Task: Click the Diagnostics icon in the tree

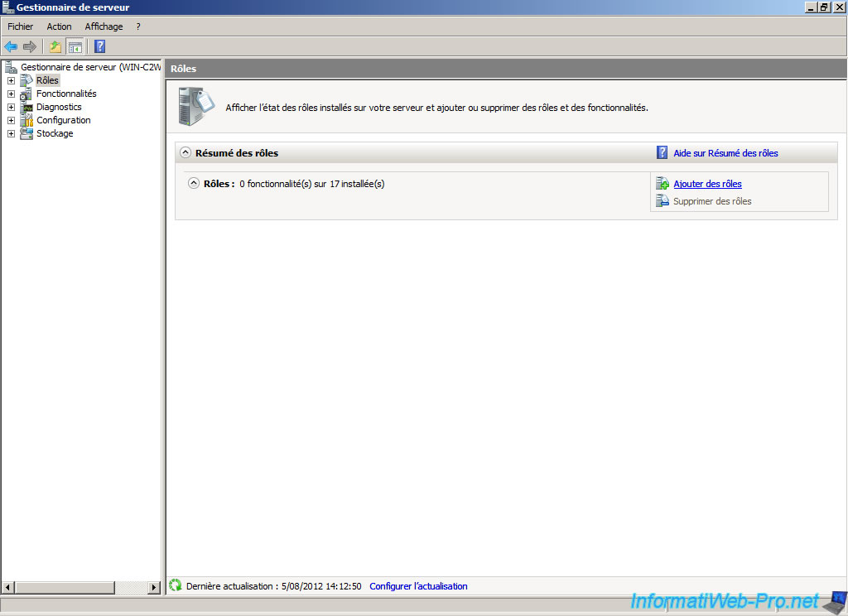Action: point(26,107)
